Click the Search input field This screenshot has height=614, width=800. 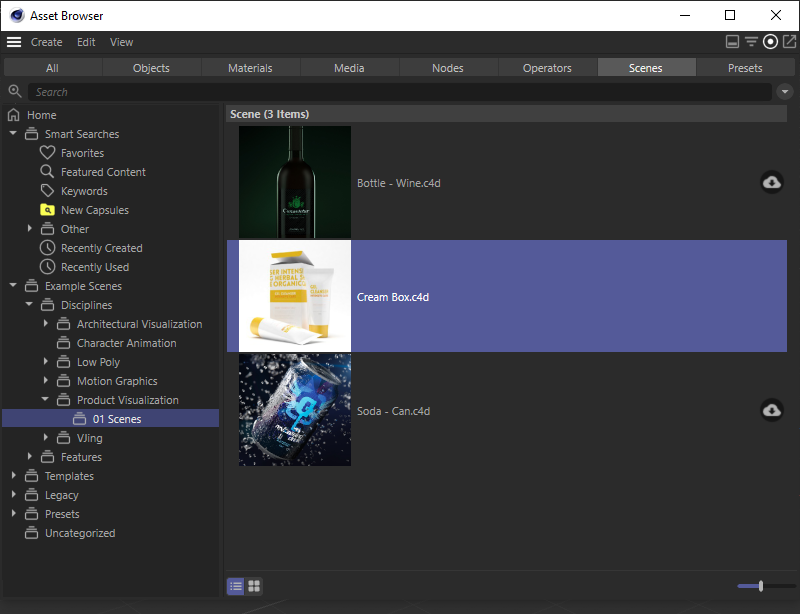pos(399,92)
